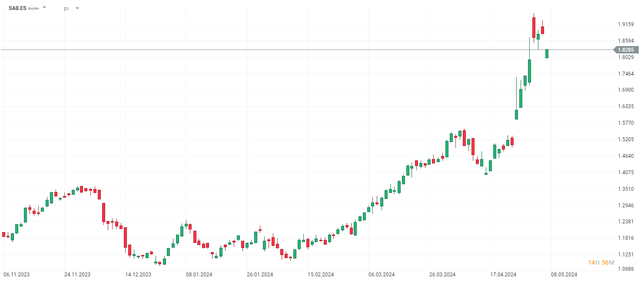Expand the SAB.ES symbol dropdown arrow

44,7
